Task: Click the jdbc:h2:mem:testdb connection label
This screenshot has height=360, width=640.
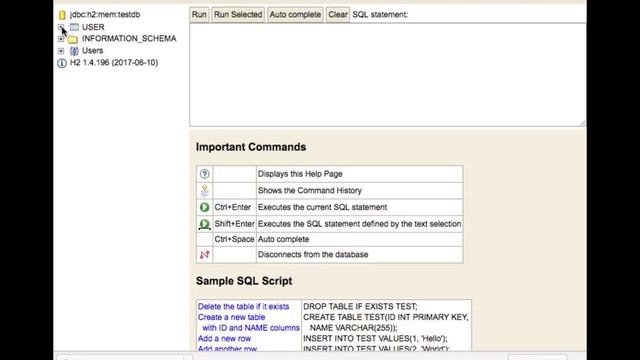Action: 105,15
